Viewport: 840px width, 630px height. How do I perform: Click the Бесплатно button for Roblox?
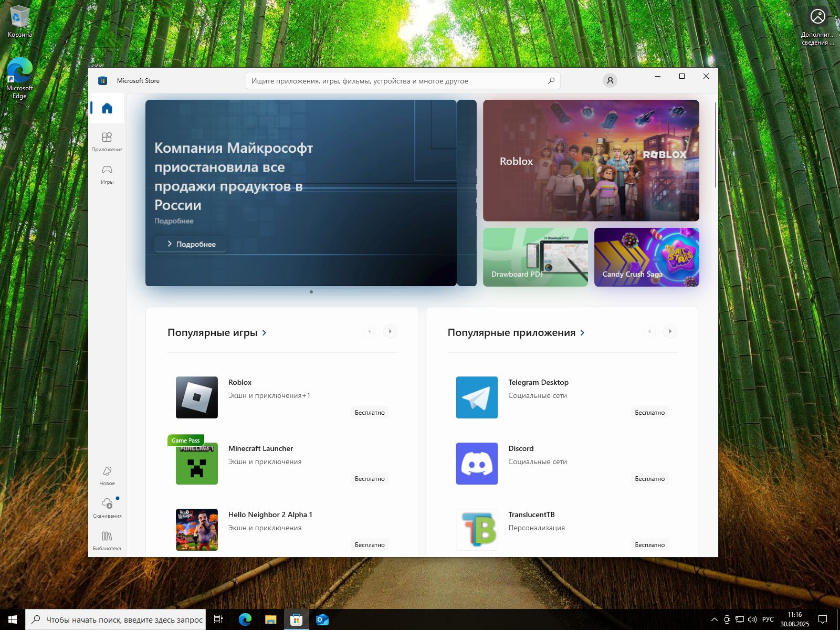[x=370, y=413]
